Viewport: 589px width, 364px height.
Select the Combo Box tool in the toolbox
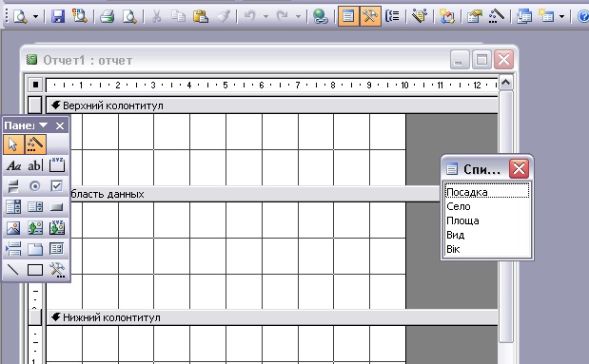click(x=13, y=207)
